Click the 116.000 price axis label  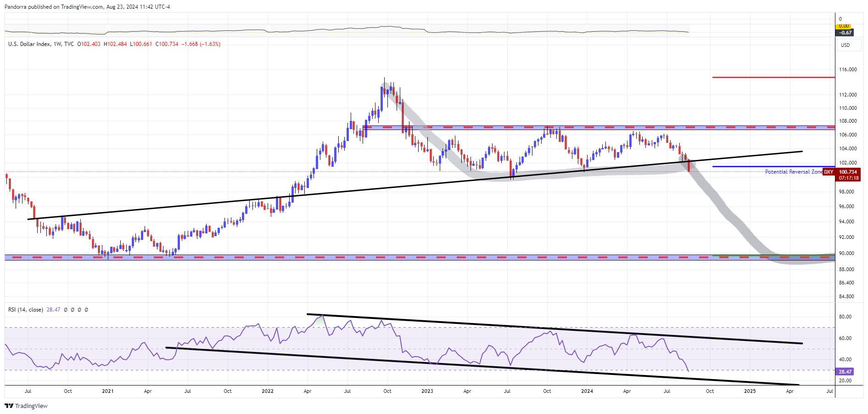tap(848, 70)
